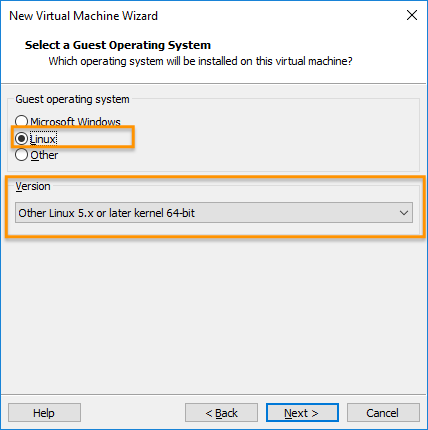
Task: Expand the Version list via chevron arrow
Action: point(404,213)
